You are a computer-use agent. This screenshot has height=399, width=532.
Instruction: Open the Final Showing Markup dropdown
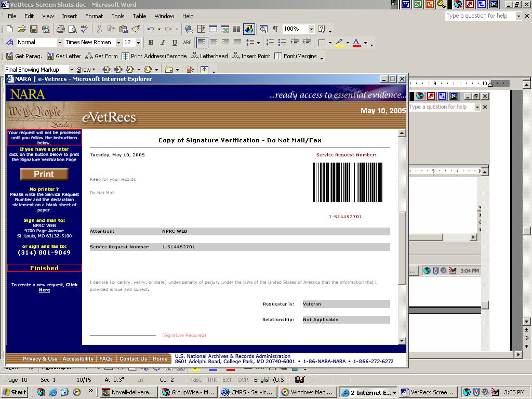(x=72, y=70)
